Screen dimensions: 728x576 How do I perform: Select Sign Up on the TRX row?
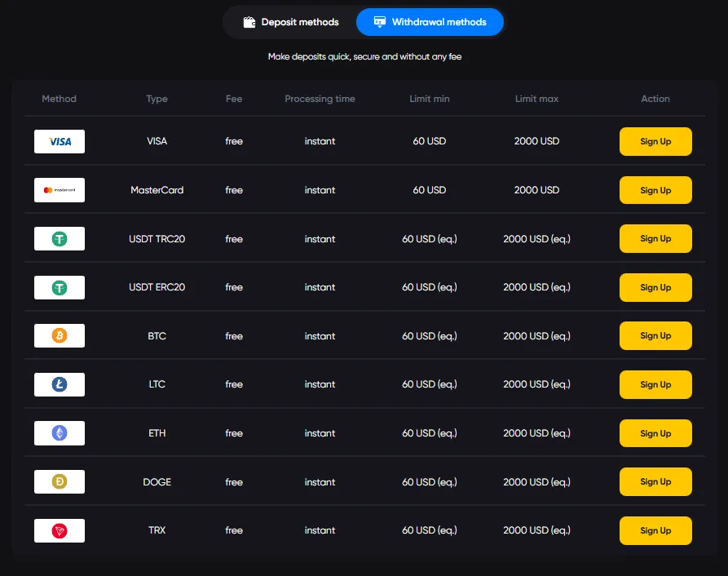pos(655,530)
